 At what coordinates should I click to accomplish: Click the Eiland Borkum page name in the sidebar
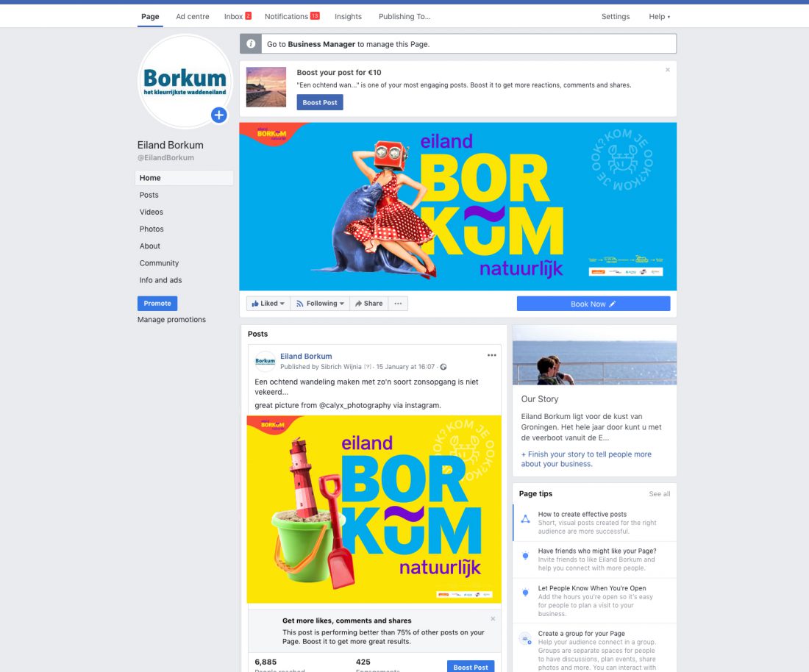point(171,145)
